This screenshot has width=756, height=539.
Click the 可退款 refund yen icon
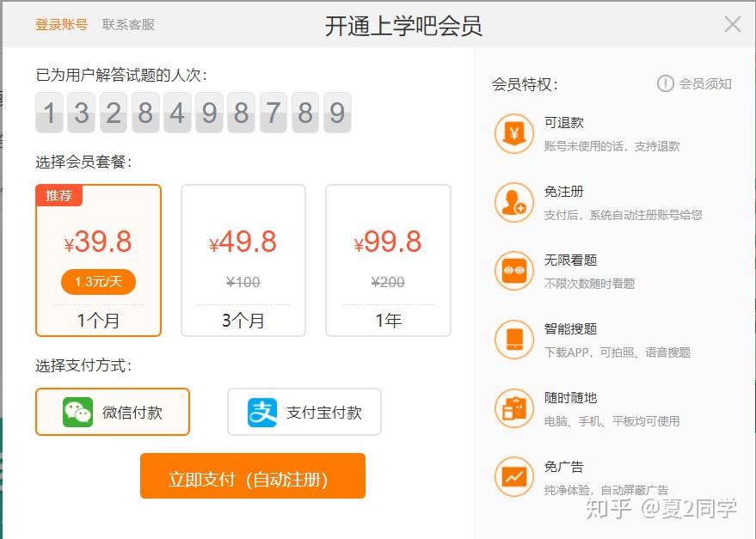pyautogui.click(x=514, y=133)
